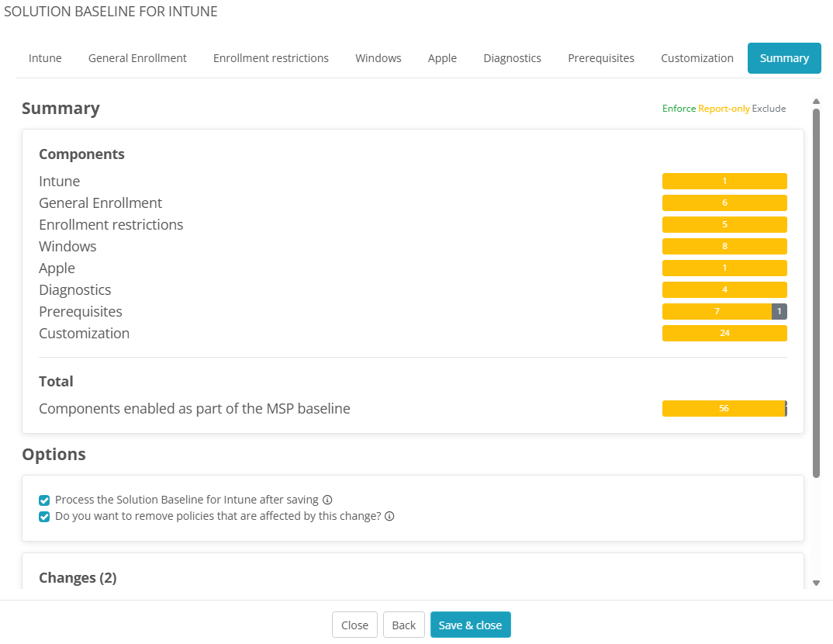
Task: Show info icon for remove policies option
Action: click(x=389, y=517)
